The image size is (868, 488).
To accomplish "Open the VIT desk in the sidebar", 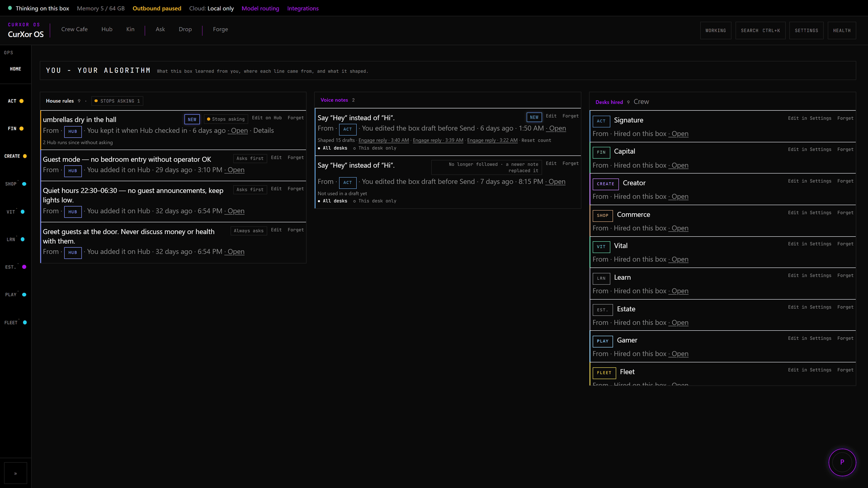I will click(15, 212).
